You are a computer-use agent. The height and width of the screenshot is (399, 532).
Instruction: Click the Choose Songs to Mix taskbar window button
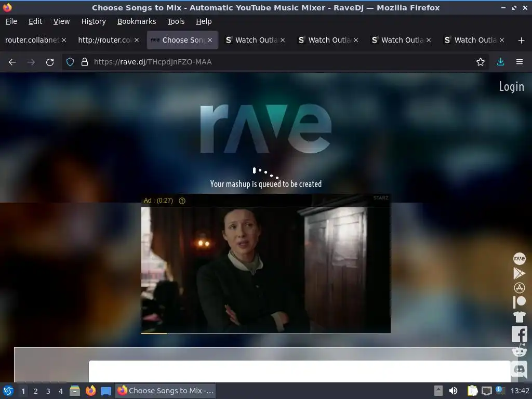point(166,391)
